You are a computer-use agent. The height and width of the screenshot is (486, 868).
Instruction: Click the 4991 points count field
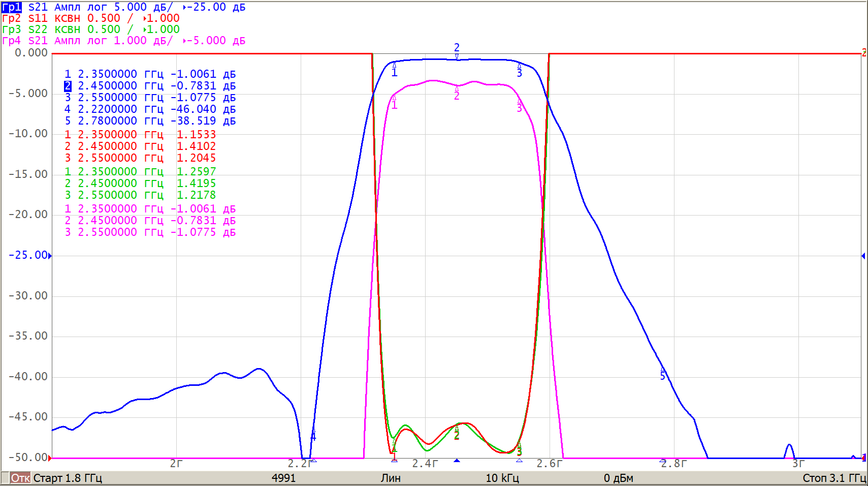(283, 478)
